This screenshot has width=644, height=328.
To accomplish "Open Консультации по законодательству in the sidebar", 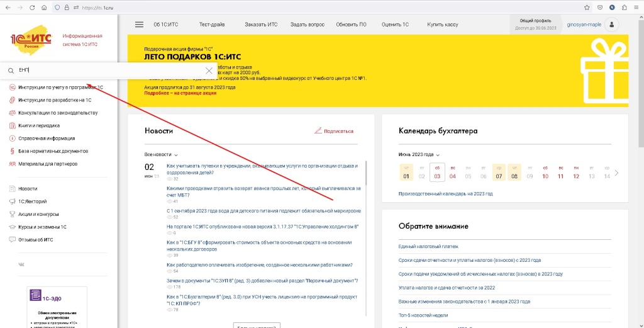I will 58,113.
